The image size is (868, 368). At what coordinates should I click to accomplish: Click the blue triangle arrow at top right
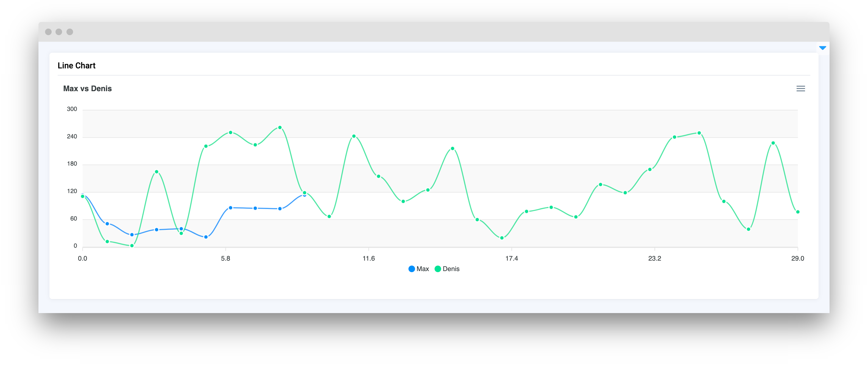click(822, 48)
